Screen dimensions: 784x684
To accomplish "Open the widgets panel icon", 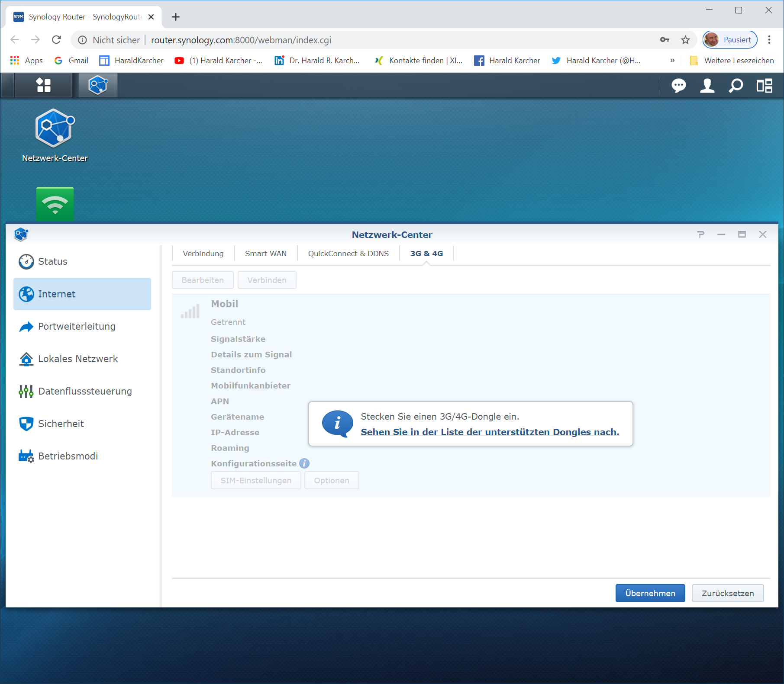I will (764, 86).
